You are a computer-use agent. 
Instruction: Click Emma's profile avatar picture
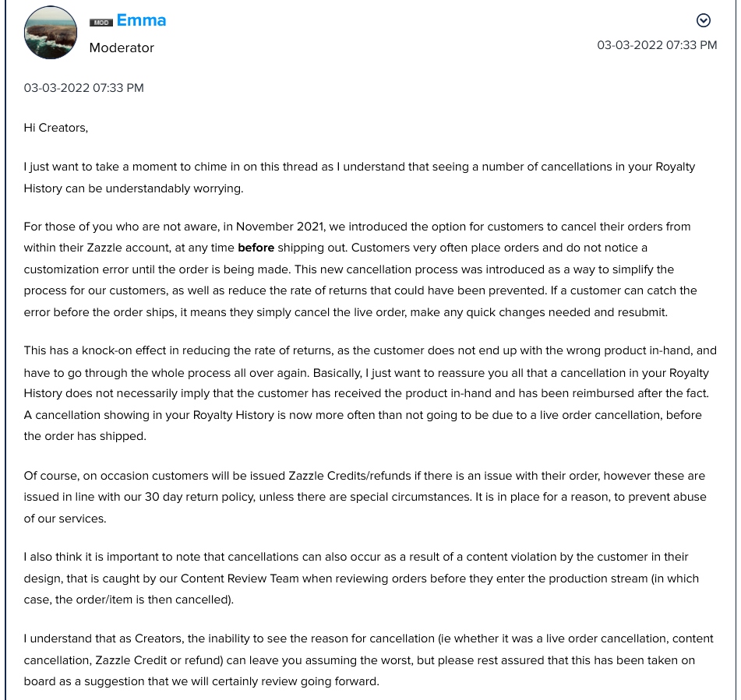click(x=51, y=33)
